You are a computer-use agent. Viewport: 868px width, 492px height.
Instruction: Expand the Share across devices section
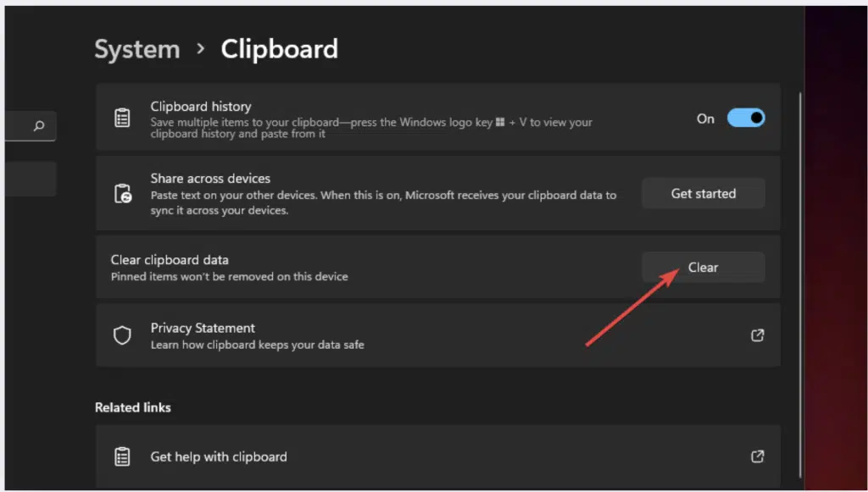click(381, 193)
